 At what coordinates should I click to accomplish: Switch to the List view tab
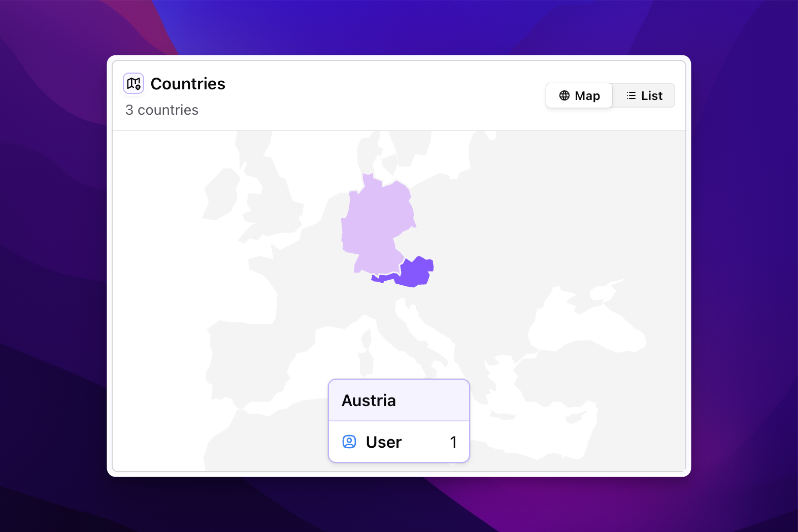[644, 95]
